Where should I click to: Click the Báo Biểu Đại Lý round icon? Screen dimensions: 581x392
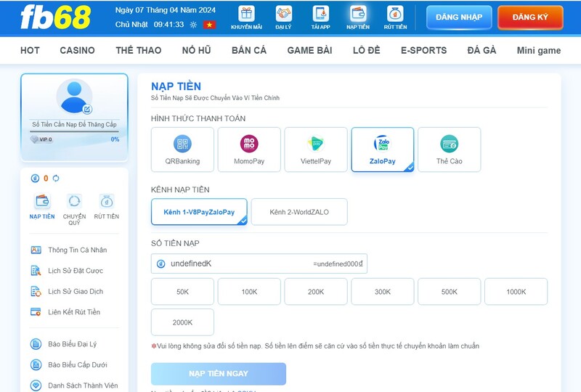pos(36,344)
